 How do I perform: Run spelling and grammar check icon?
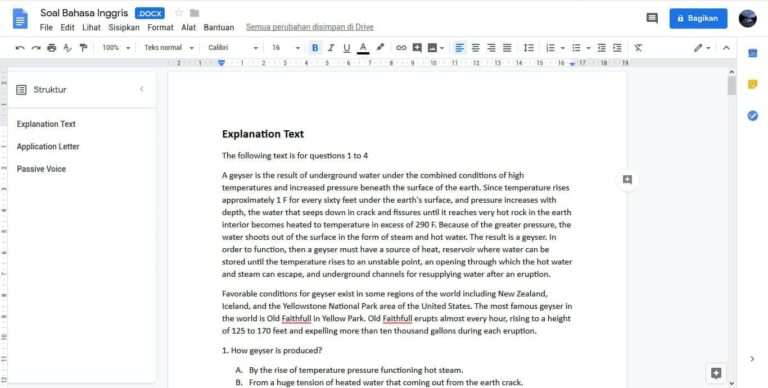coord(68,48)
